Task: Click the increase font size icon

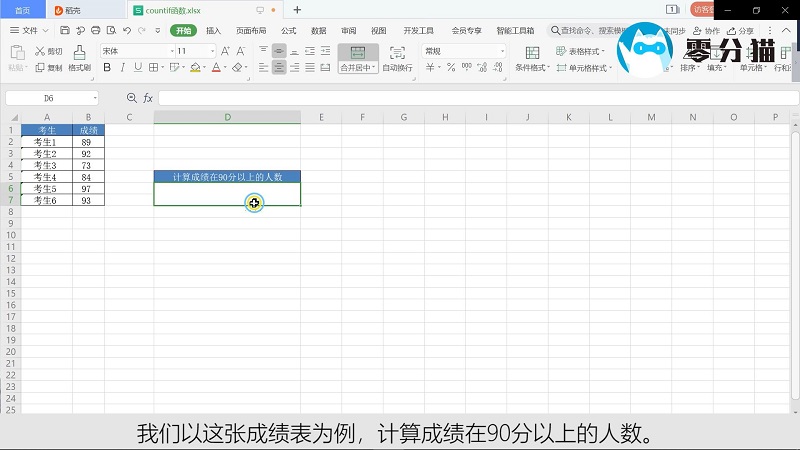Action: (227, 51)
